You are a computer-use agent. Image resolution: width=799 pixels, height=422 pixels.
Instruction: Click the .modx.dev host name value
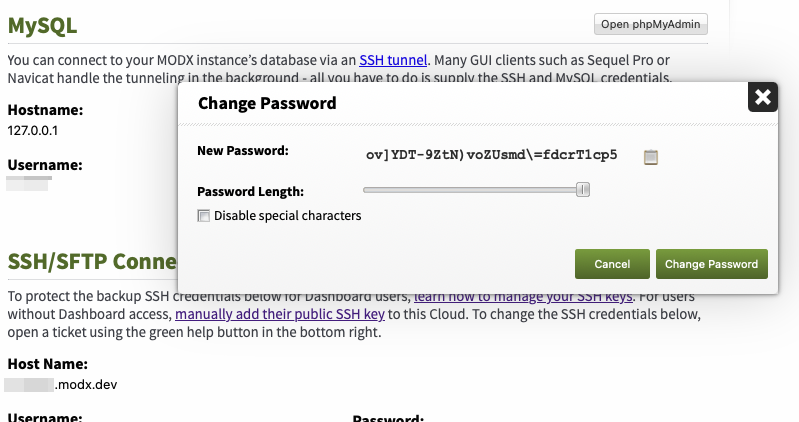click(x=86, y=383)
